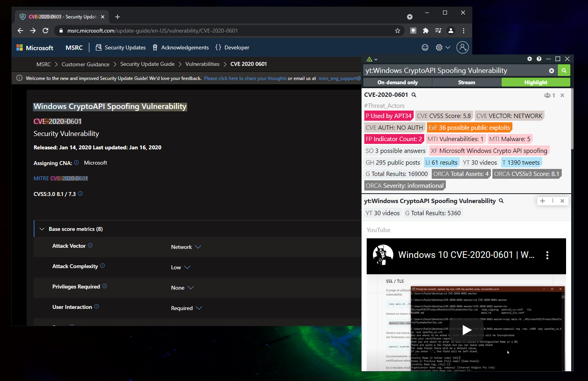Expand Attack Vector Network dropdown
Image resolution: width=588 pixels, height=381 pixels.
186,247
